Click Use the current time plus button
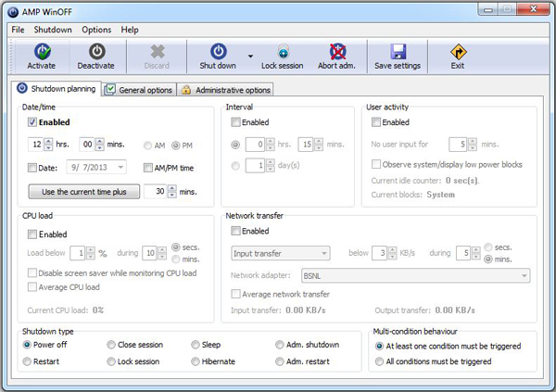This screenshot has height=392, width=556. click(84, 192)
